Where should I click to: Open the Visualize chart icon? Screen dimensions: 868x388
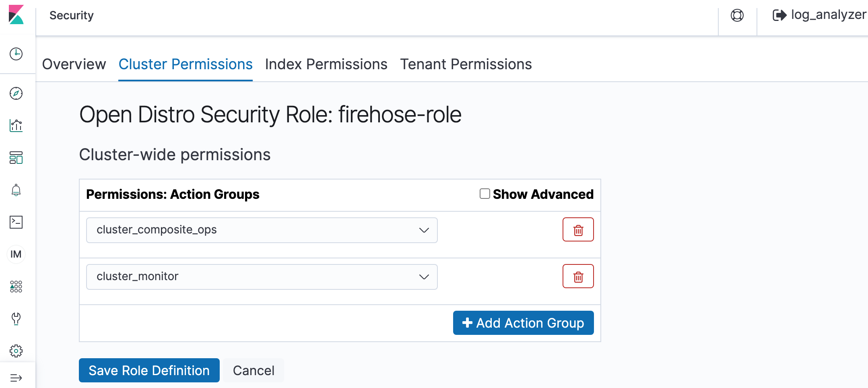16,126
